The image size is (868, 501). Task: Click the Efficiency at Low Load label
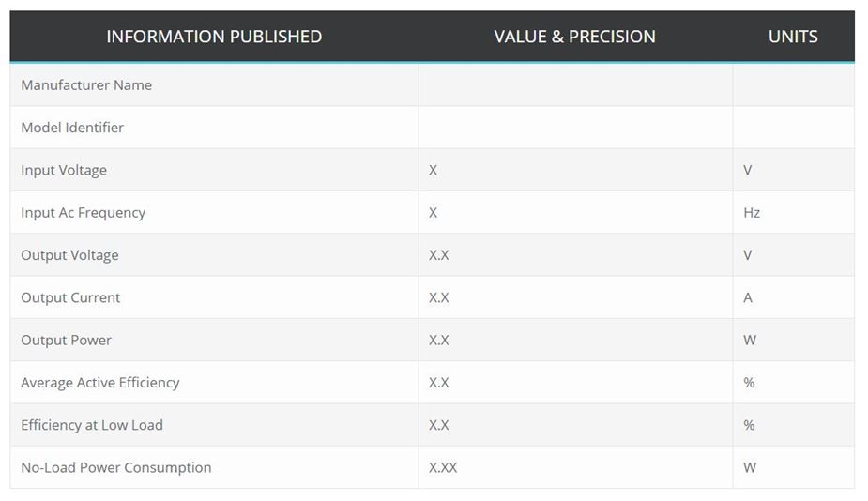(92, 425)
